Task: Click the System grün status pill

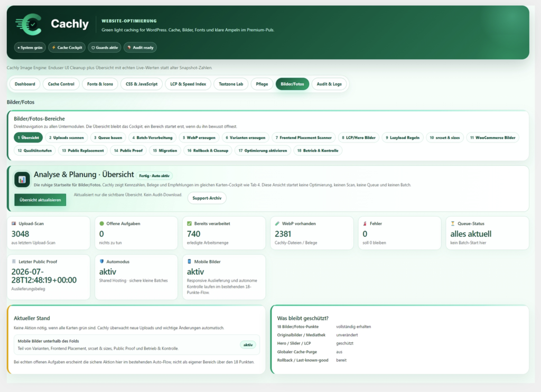Action: point(30,48)
